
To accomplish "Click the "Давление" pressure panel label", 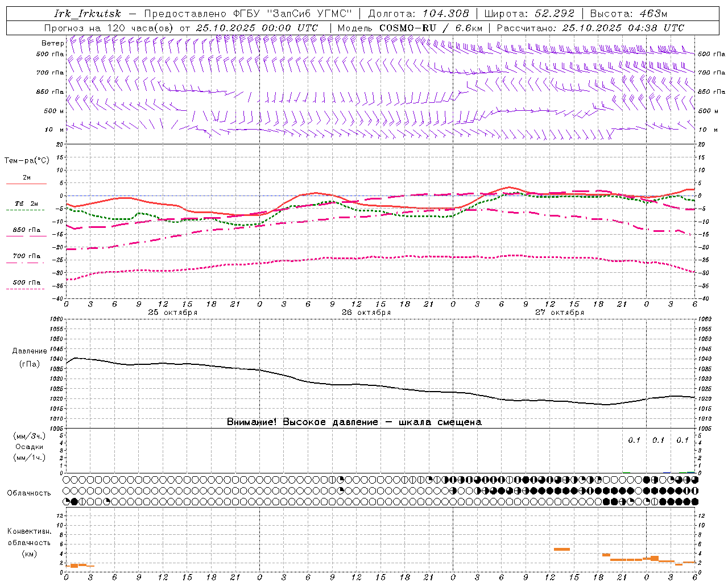I will pos(30,351).
